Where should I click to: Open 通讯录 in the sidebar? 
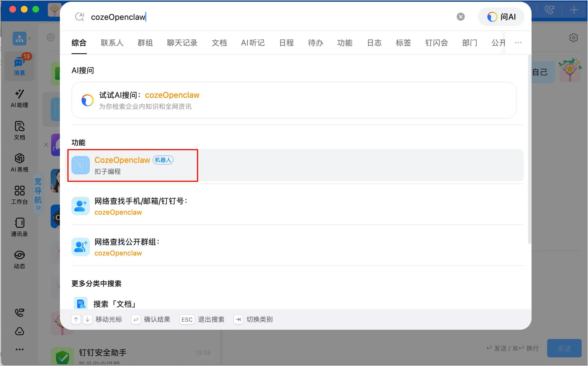20,227
